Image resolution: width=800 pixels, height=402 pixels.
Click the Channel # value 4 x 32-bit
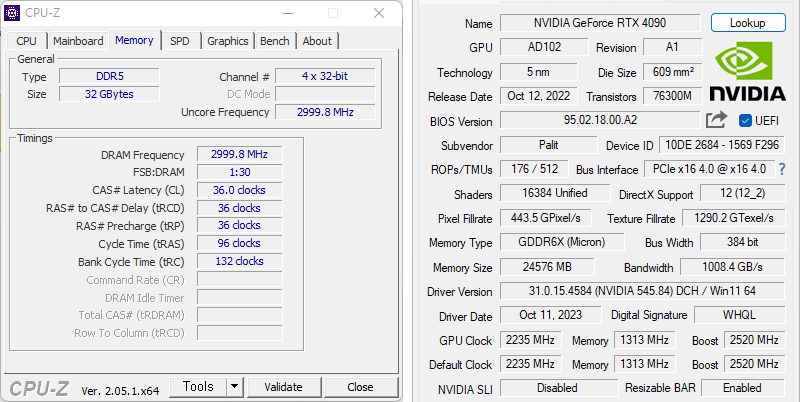pos(325,77)
